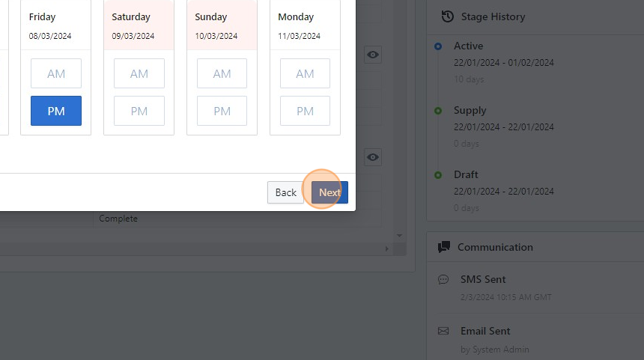Image resolution: width=644 pixels, height=360 pixels.
Task: Choose Monday AM availability slot
Action: 305,73
